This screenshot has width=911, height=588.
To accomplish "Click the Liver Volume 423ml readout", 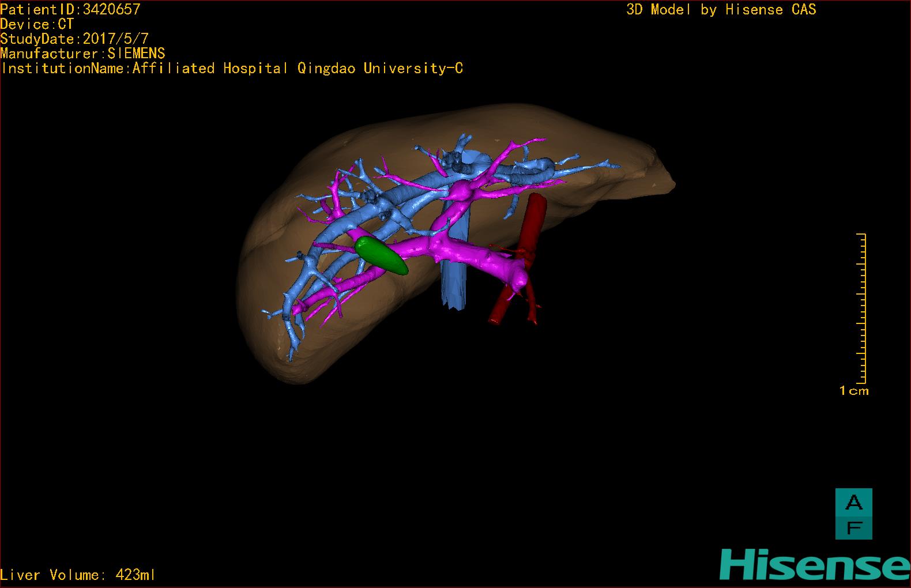I will (78, 575).
